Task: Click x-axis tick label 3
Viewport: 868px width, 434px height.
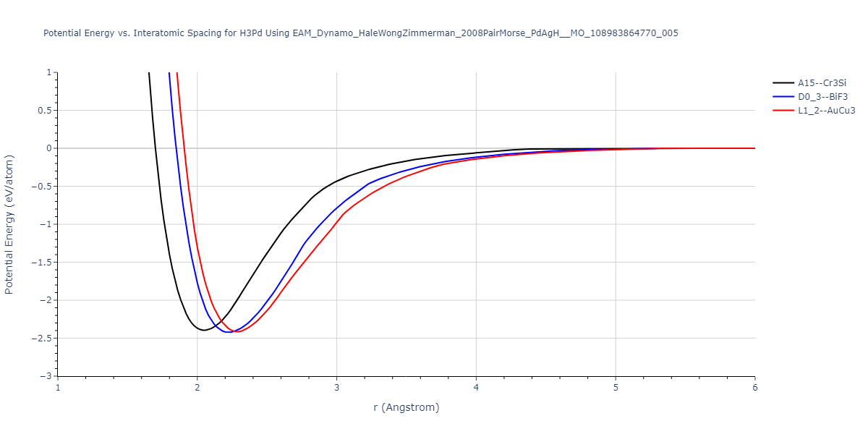Action: tap(336, 388)
